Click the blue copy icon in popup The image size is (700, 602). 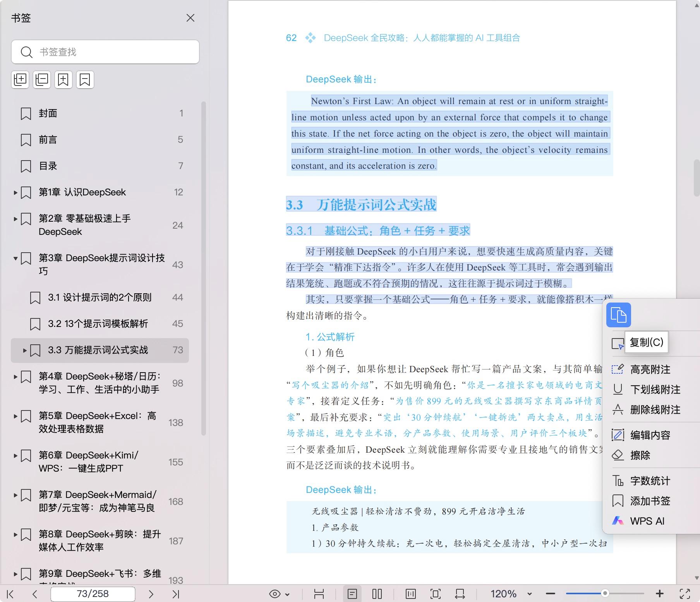(x=618, y=315)
